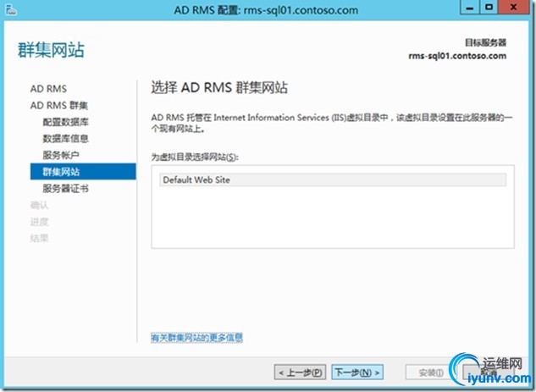
Task: Click the disabled 结果 step
Action: 39,238
